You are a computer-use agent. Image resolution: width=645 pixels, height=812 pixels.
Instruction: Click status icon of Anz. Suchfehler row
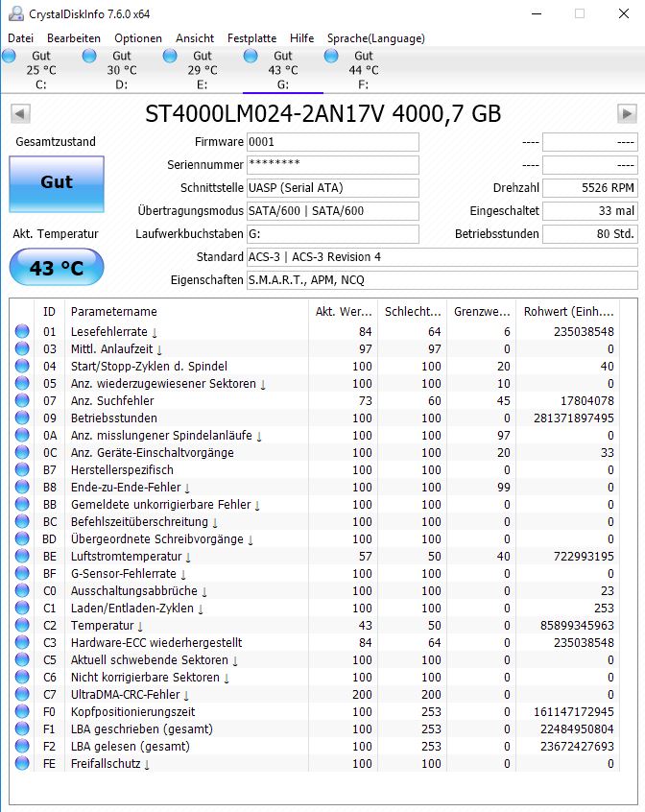pyautogui.click(x=22, y=400)
